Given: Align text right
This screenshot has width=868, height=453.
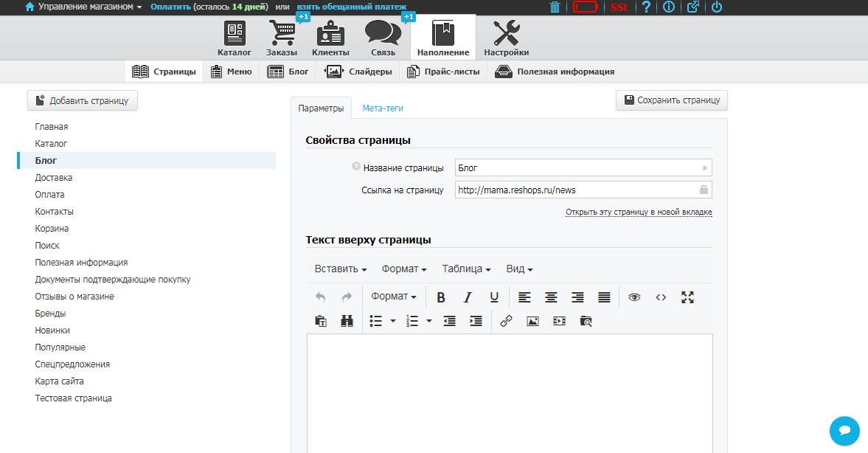Looking at the screenshot, I should (x=577, y=297).
